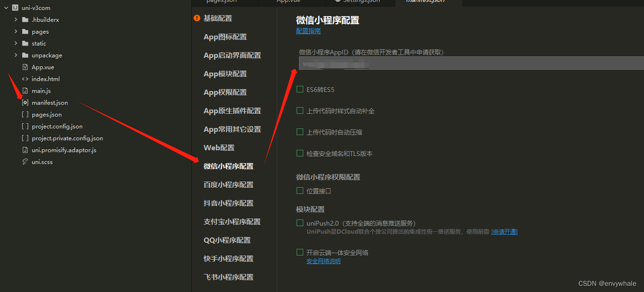644x292 pixels.
Task: Expand the static folder chevron
Action: (16, 44)
